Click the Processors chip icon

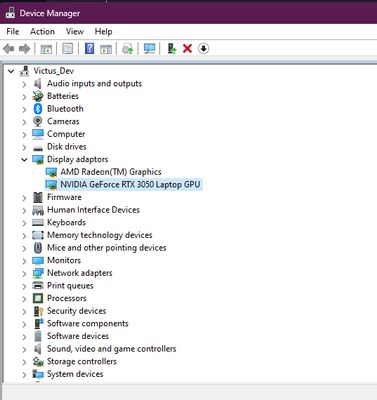pyautogui.click(x=38, y=298)
